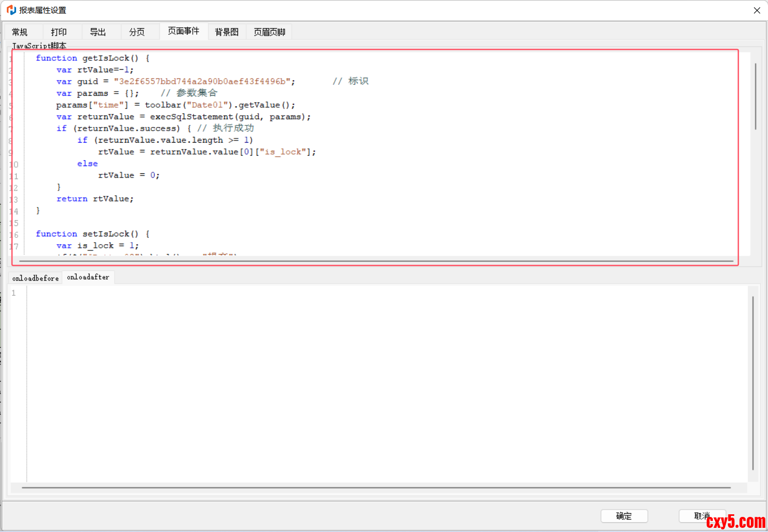Close the 报表属性设置 dialog window
Image resolution: width=768 pixels, height=532 pixels.
(x=757, y=10)
